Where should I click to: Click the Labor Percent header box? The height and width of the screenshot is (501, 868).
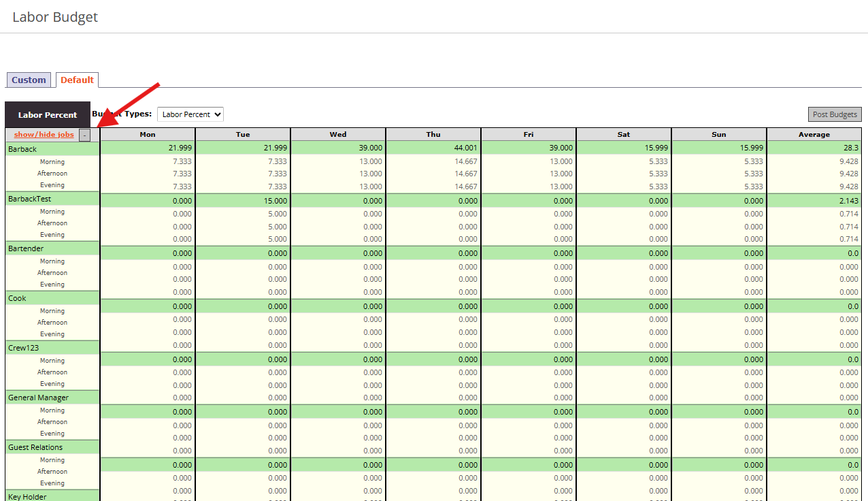coord(48,115)
